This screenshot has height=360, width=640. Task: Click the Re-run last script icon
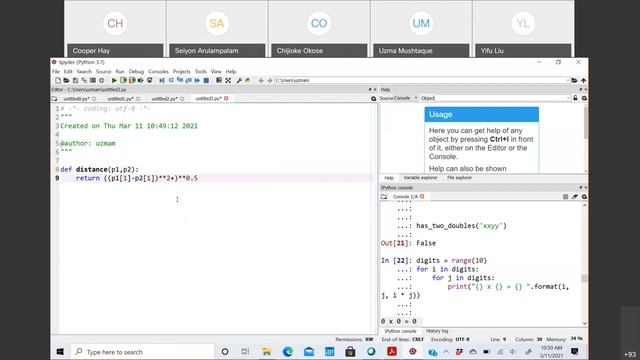click(149, 80)
